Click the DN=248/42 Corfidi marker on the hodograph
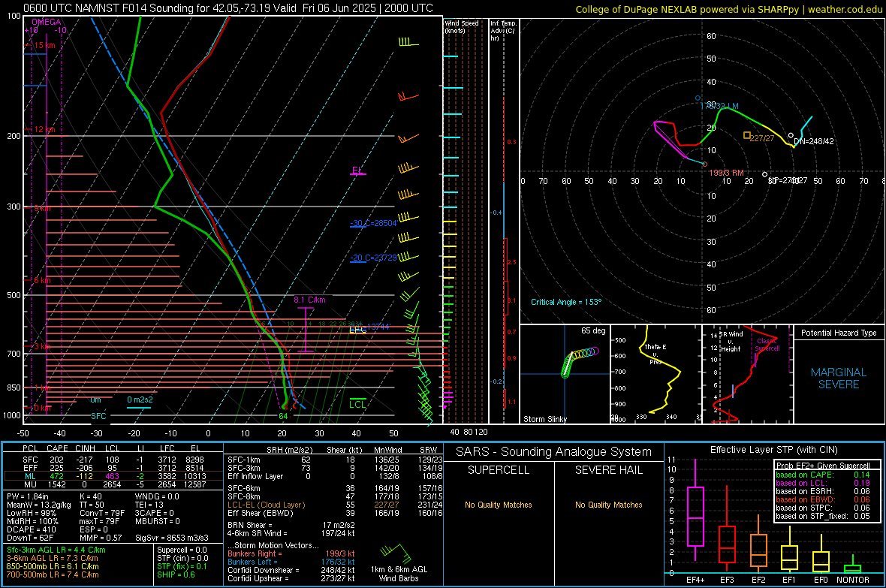Image resolution: width=886 pixels, height=588 pixels. 791,136
